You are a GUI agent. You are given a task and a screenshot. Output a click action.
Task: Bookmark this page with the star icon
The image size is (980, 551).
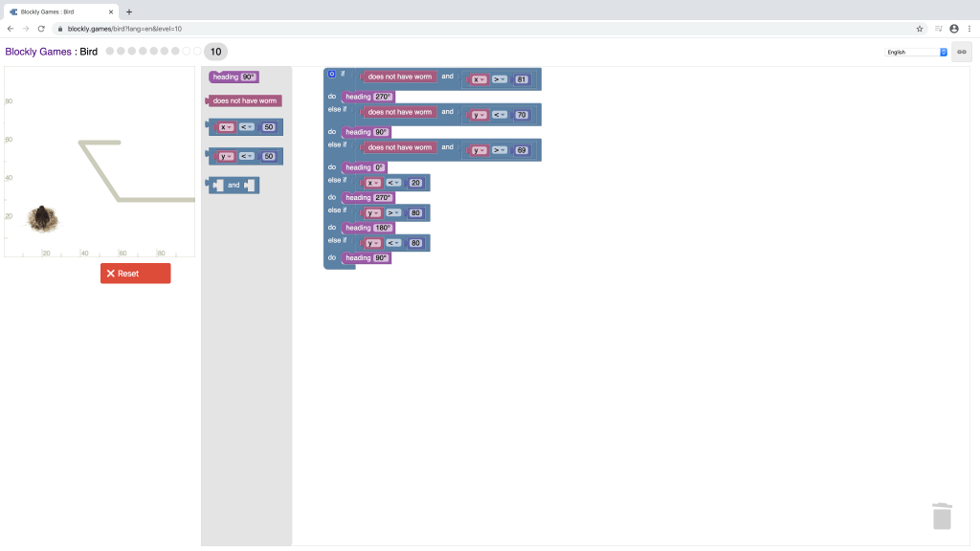920,29
